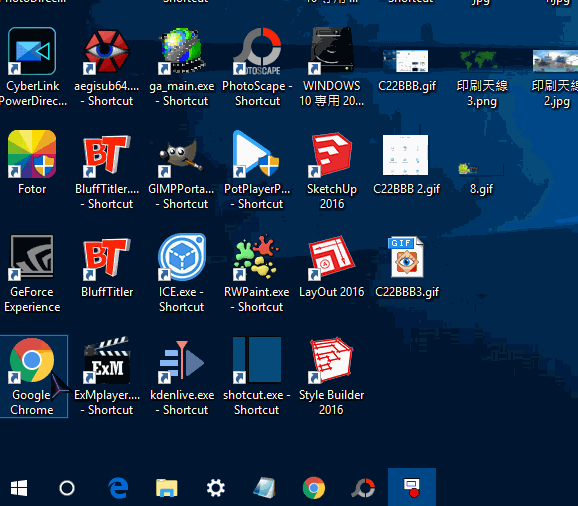Image resolution: width=578 pixels, height=506 pixels.
Task: Open File Explorer from the taskbar
Action: [x=167, y=488]
